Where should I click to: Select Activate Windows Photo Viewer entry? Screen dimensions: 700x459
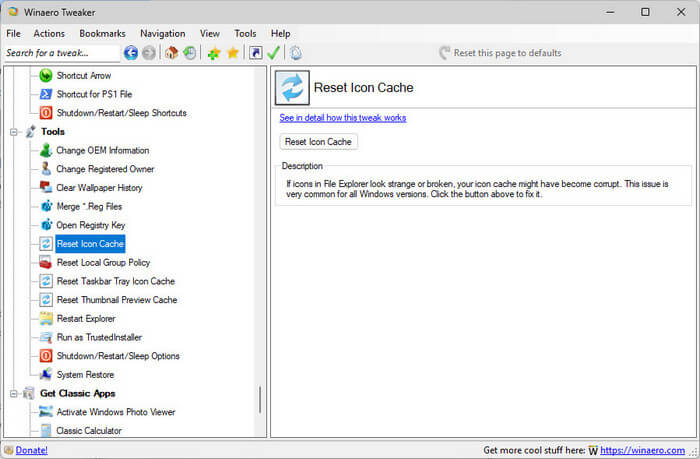coord(116,412)
